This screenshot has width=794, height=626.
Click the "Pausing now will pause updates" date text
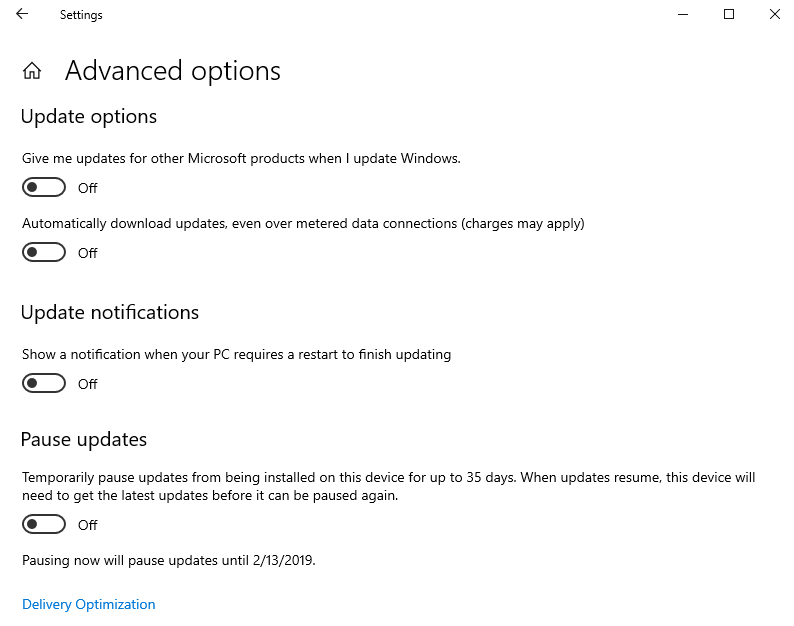coord(169,560)
